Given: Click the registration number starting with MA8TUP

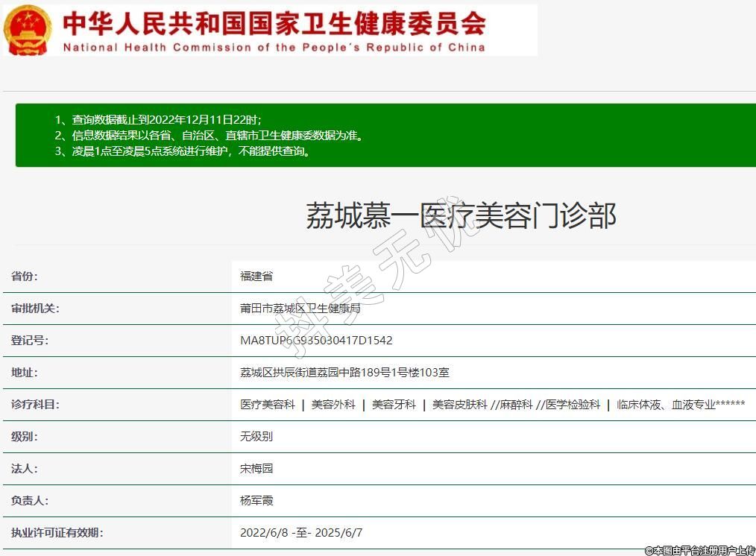Looking at the screenshot, I should pos(316,341).
